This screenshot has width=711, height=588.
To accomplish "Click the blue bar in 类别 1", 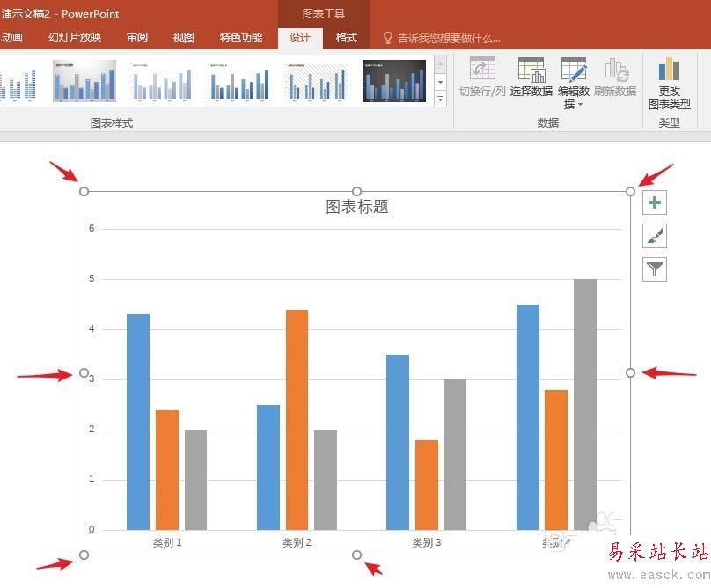I will tap(138, 422).
